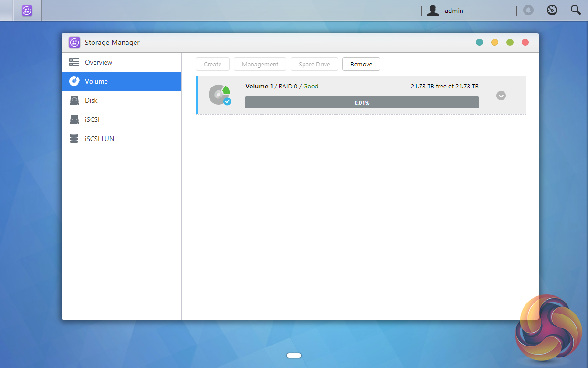588x368 pixels.
Task: Click the Create button
Action: [x=212, y=64]
